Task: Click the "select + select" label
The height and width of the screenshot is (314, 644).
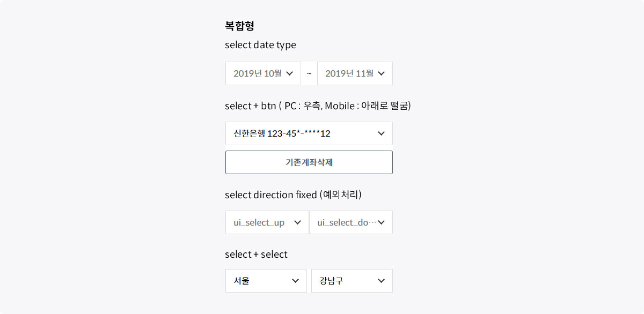Action: (256, 255)
